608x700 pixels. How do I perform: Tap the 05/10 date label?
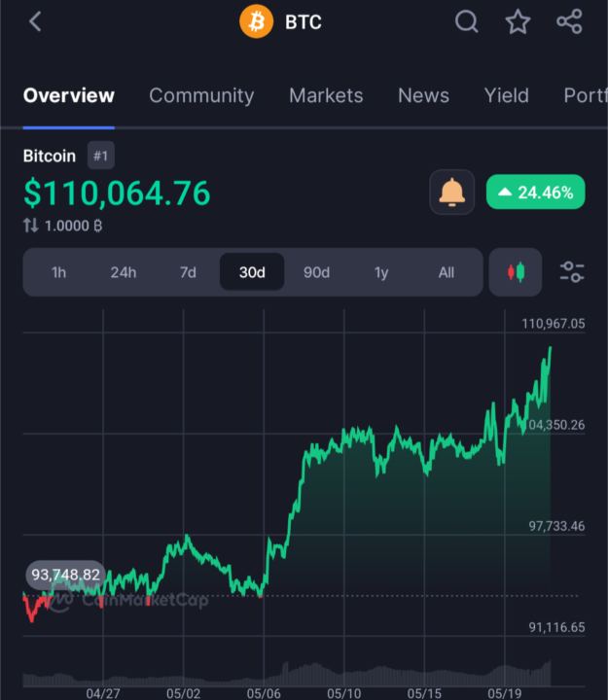point(344,693)
